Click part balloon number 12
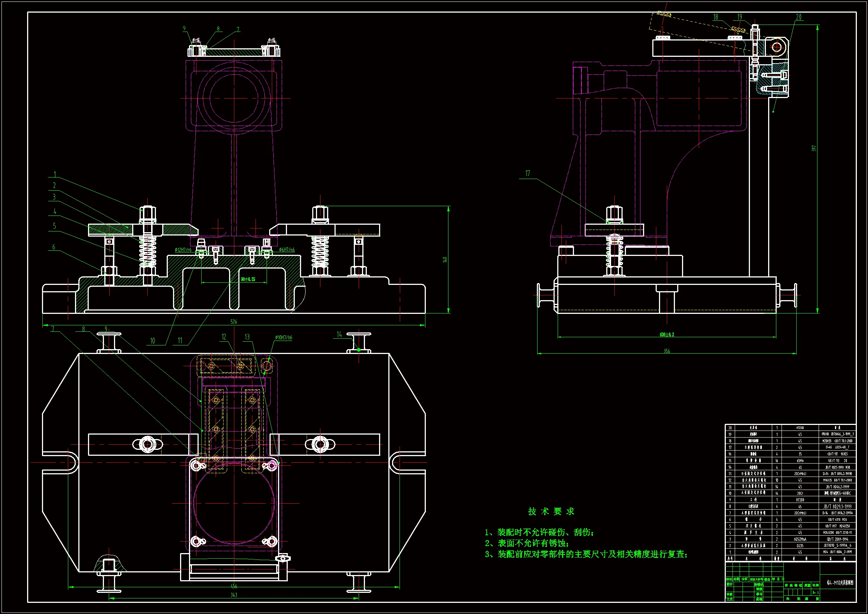 [x=224, y=337]
